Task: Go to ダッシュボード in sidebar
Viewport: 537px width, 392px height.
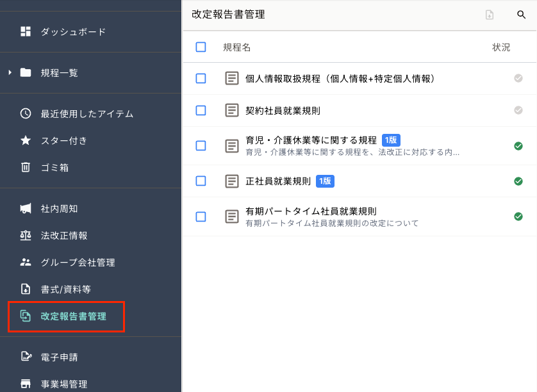Action: 73,31
